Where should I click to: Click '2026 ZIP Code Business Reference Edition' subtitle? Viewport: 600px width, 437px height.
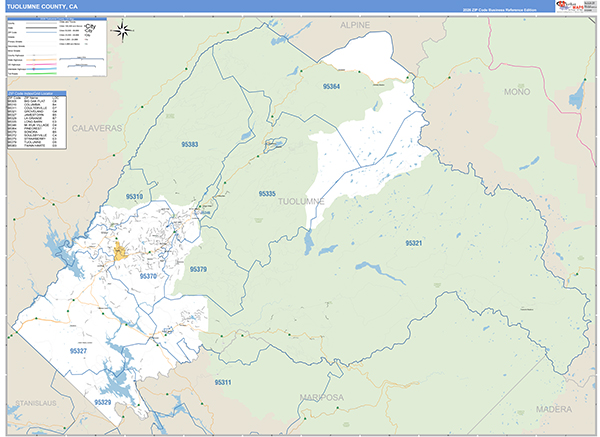click(499, 10)
